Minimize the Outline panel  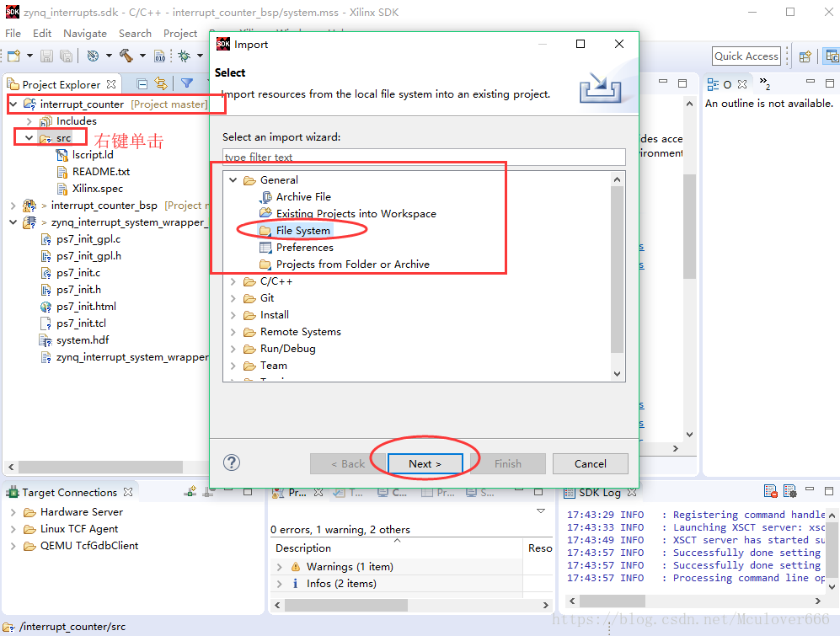click(x=811, y=82)
